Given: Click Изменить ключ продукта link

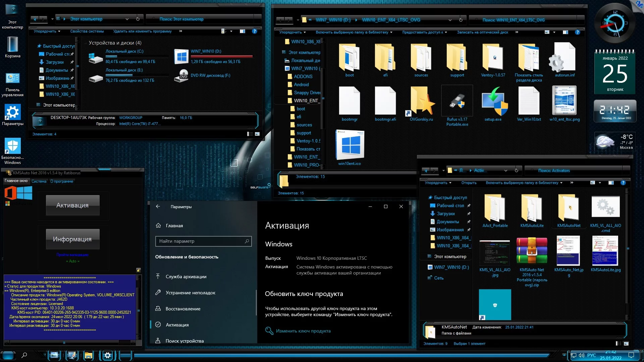Looking at the screenshot, I should coord(303,331).
